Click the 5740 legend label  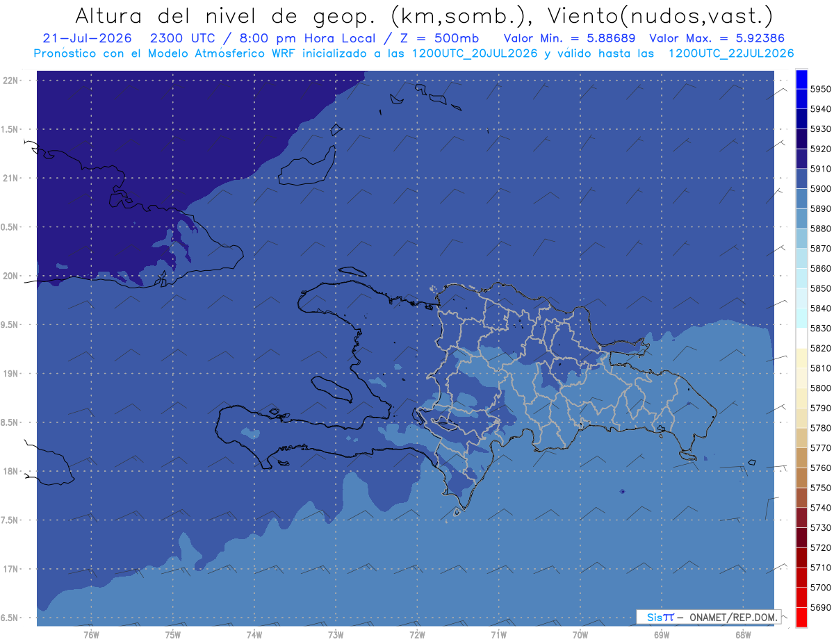pyautogui.click(x=820, y=508)
